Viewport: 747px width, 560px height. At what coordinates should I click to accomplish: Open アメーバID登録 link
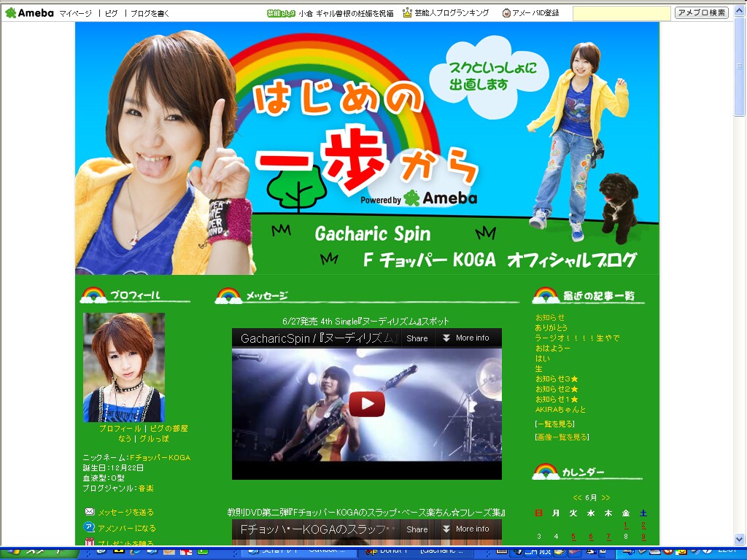tap(535, 13)
